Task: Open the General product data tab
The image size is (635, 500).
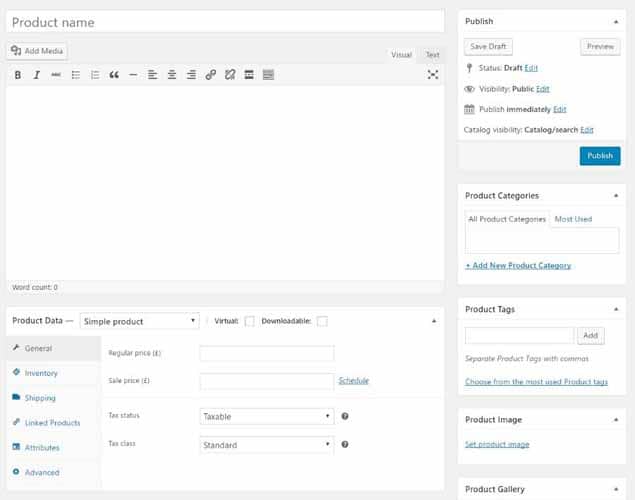Action: click(53, 348)
